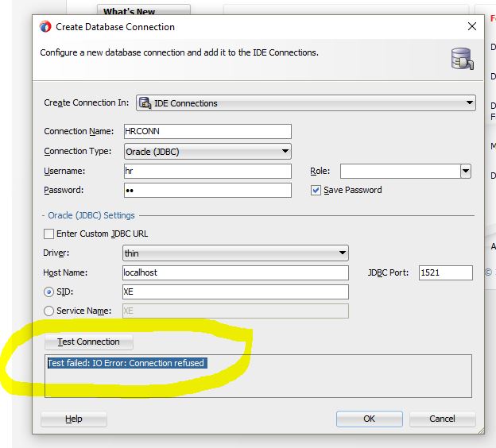This screenshot has width=496, height=448.
Task: Click the Connection Name field containing HRCONN
Action: coord(207,132)
